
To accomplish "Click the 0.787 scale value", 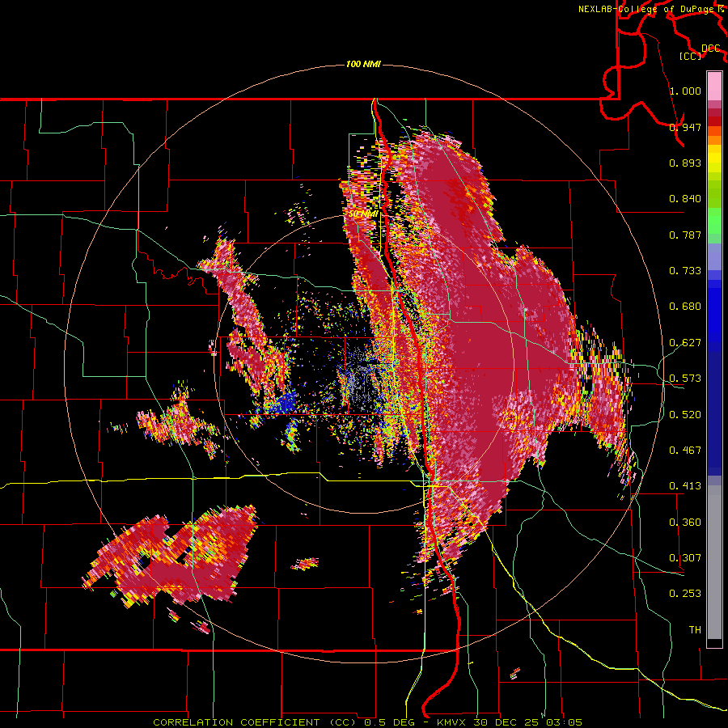I will pyautogui.click(x=685, y=235).
